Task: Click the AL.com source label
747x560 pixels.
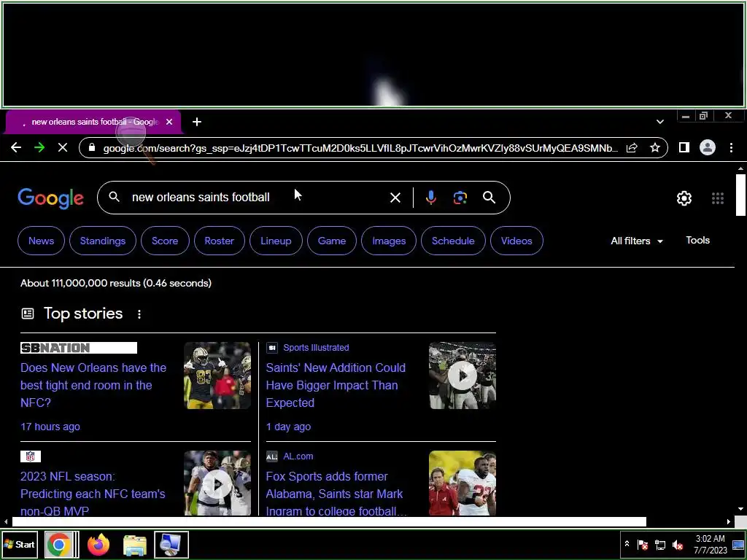Action: [298, 456]
